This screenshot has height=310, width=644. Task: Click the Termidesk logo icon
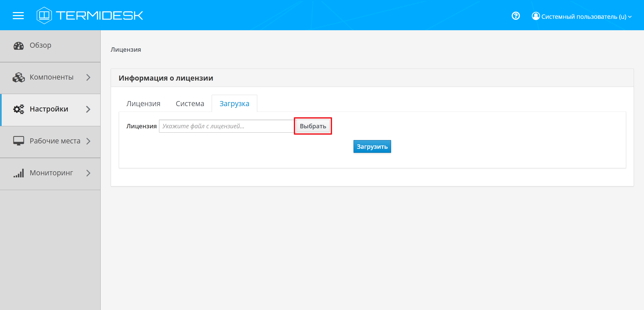(44, 15)
